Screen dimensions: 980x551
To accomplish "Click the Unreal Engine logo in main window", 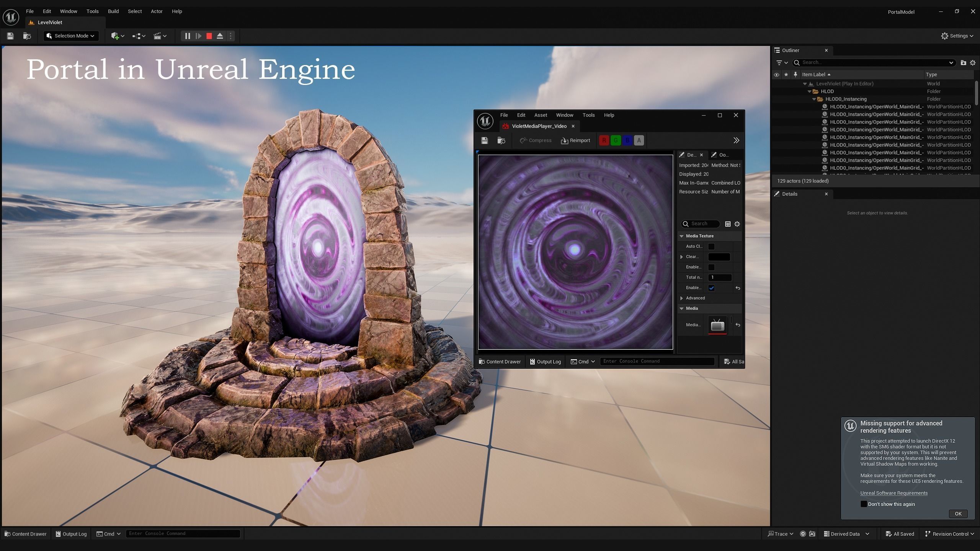I will pos(11,17).
